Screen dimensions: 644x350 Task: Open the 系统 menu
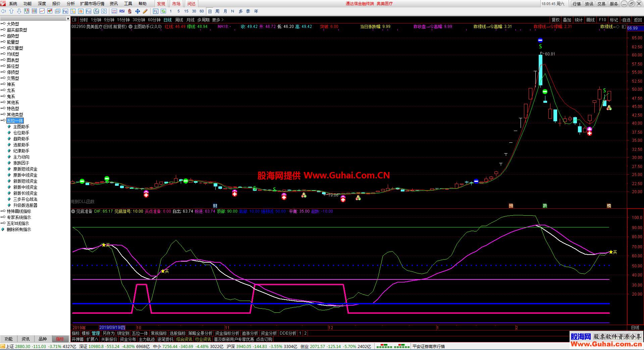pyautogui.click(x=13, y=4)
